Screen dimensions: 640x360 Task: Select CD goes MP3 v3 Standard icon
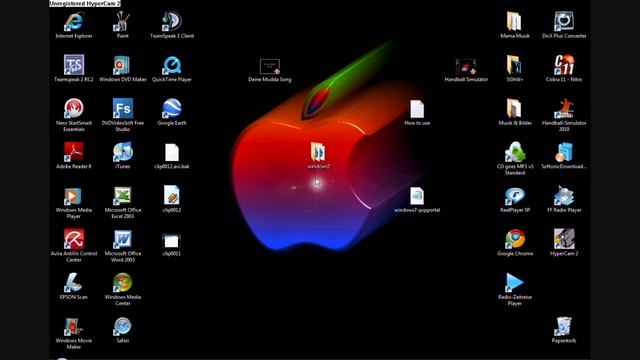pyautogui.click(x=515, y=152)
